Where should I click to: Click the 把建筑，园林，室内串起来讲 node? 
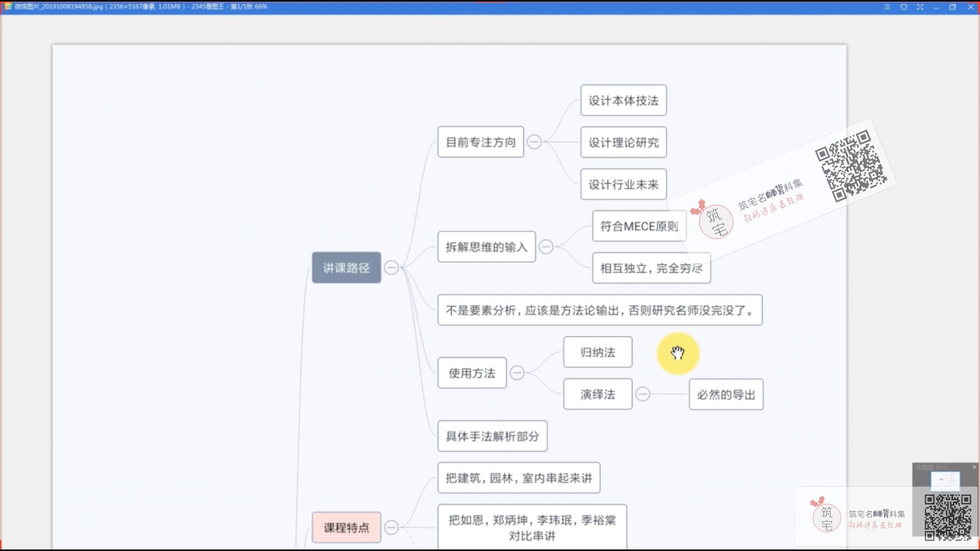coord(519,478)
